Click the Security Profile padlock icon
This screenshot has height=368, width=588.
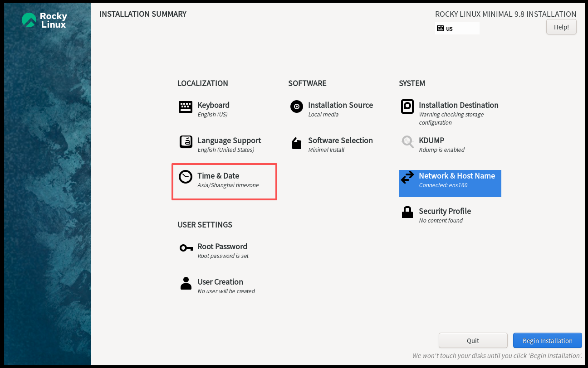[x=407, y=212]
